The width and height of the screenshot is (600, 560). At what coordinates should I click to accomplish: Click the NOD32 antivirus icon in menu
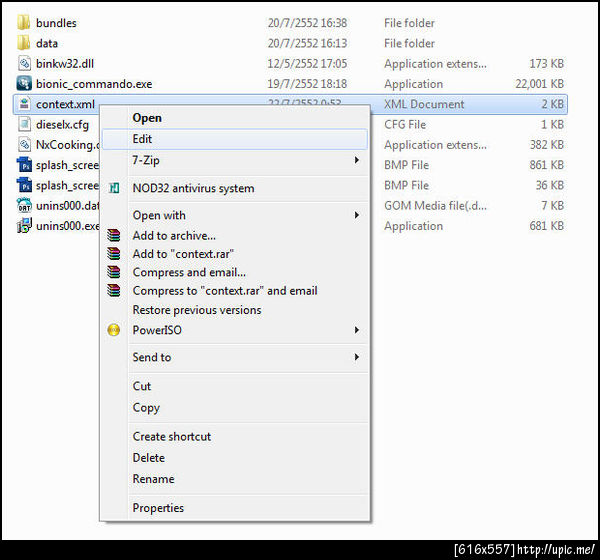(x=114, y=188)
